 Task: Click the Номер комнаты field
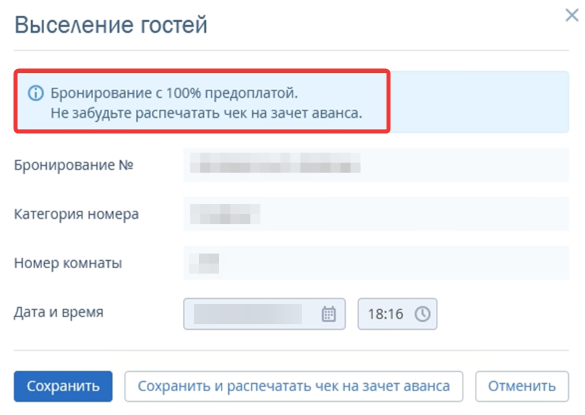(376, 263)
